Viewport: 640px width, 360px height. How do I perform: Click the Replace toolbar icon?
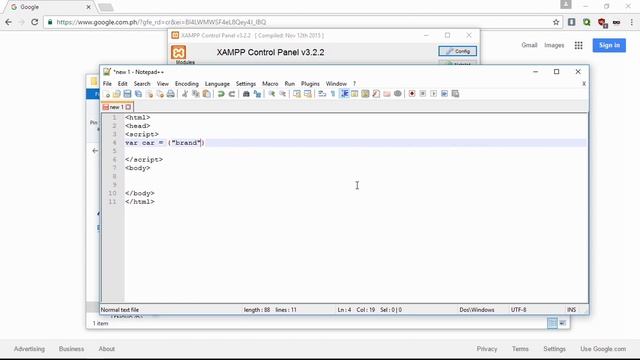pos(257,94)
